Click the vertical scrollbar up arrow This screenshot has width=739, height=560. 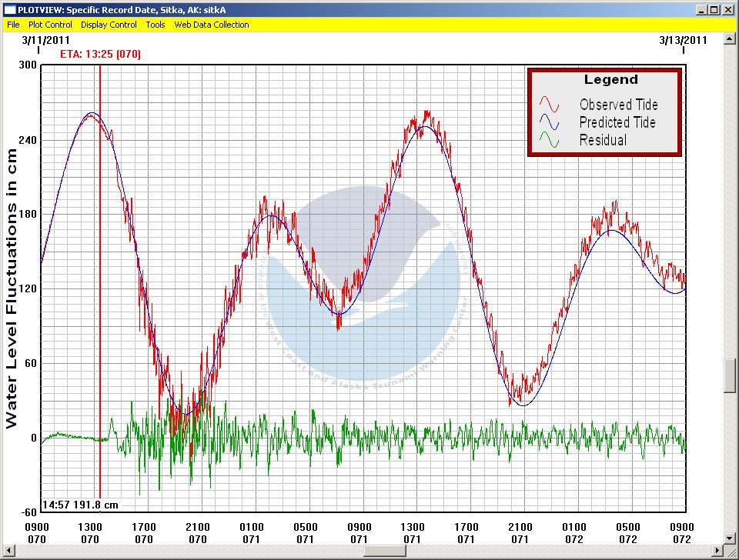(x=731, y=38)
